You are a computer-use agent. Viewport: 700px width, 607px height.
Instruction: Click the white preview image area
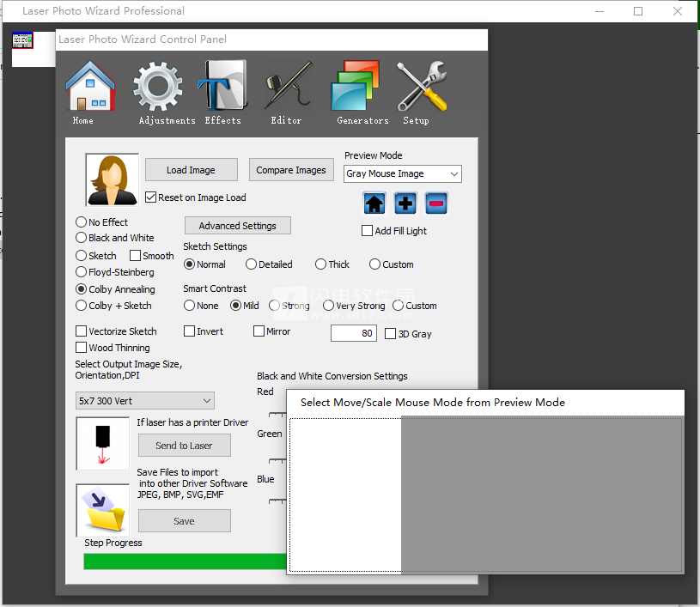pyautogui.click(x=345, y=495)
